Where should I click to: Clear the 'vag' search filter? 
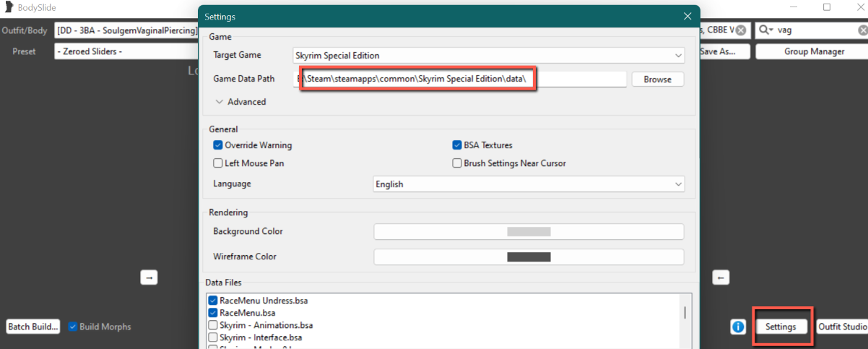point(862,30)
